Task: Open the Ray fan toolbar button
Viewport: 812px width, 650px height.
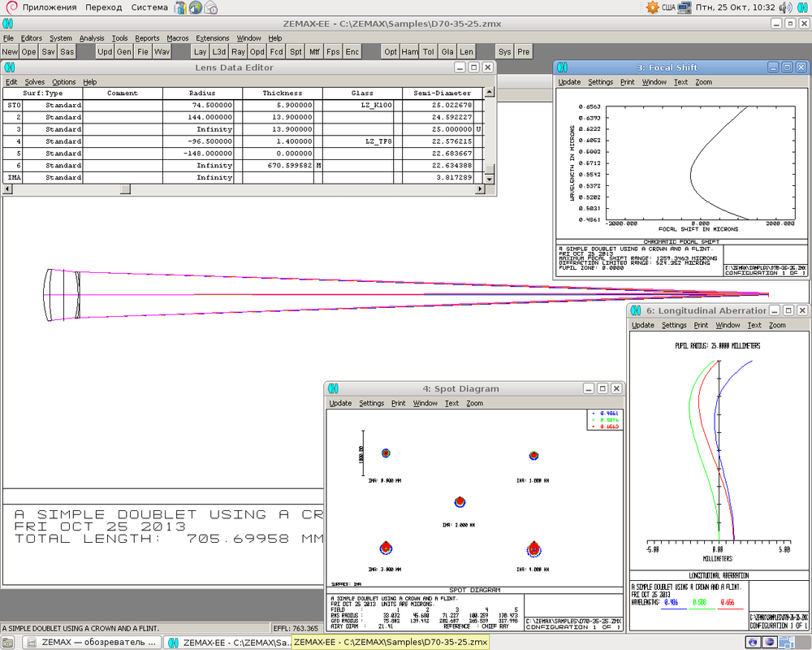Action: [x=238, y=51]
